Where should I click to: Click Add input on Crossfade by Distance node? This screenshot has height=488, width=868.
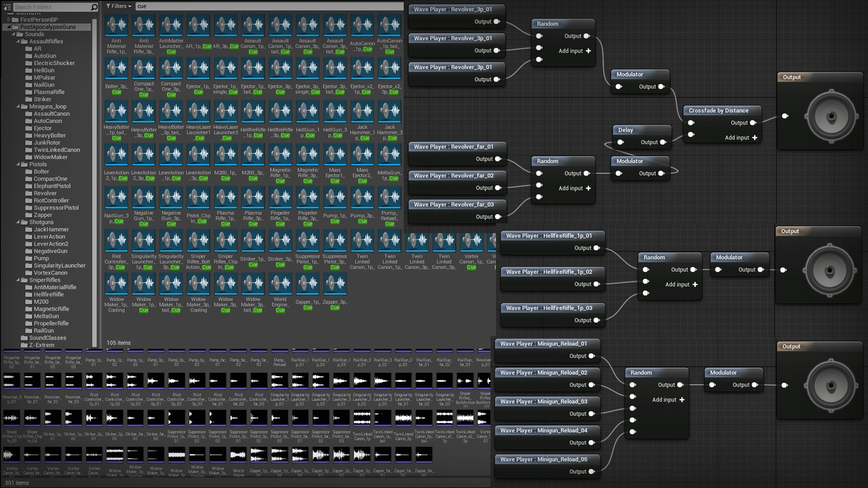coord(743,138)
